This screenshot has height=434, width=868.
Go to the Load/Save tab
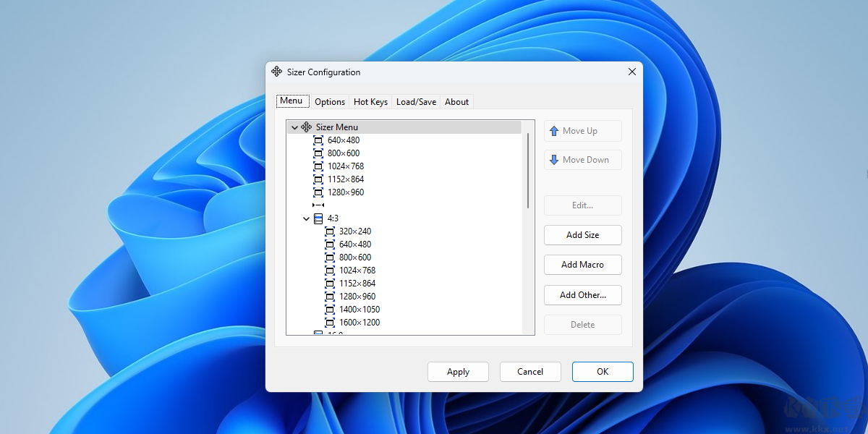416,102
